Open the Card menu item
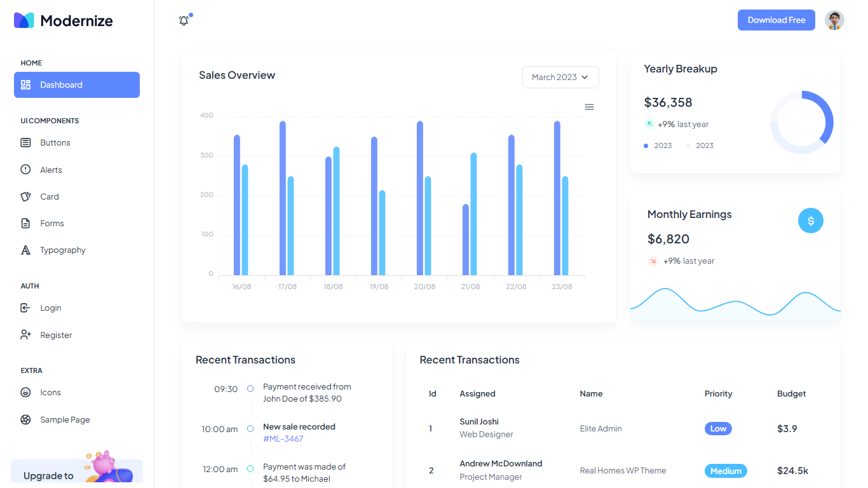 [x=50, y=196]
